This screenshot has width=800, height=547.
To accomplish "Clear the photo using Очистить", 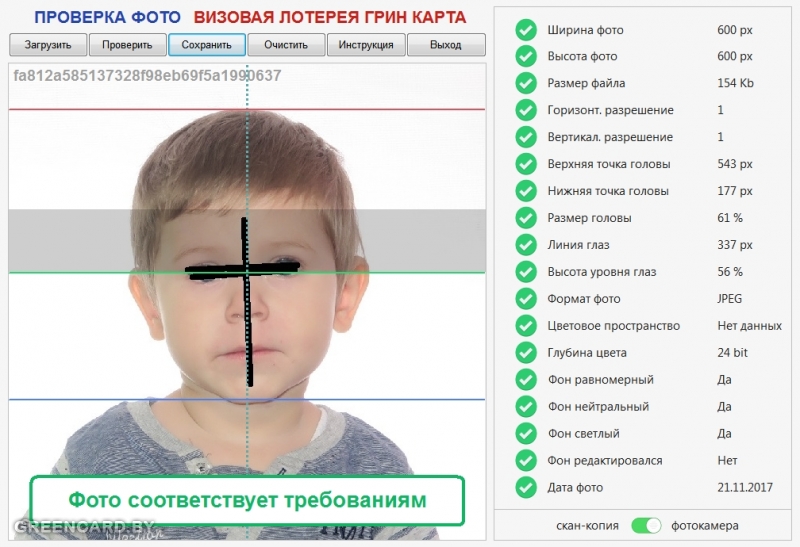I will pyautogui.click(x=286, y=45).
